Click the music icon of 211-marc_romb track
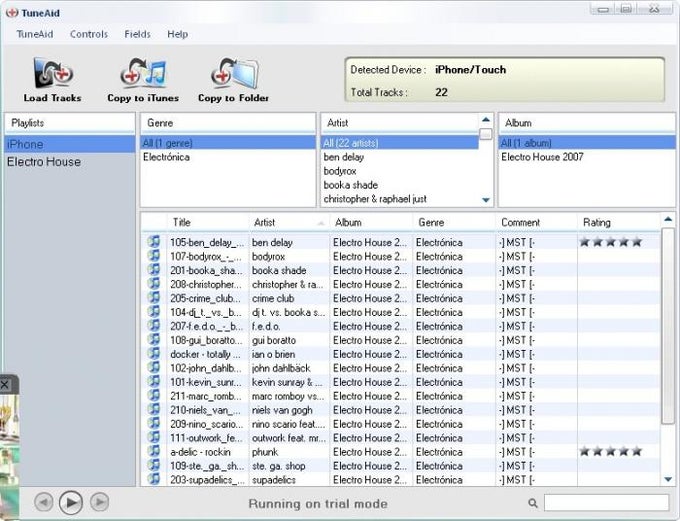680x521 pixels. (x=154, y=395)
